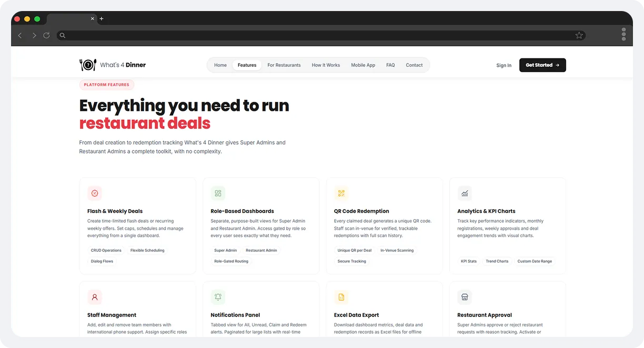
Task: Click the In-Venue Scanning tag
Action: pyautogui.click(x=397, y=250)
